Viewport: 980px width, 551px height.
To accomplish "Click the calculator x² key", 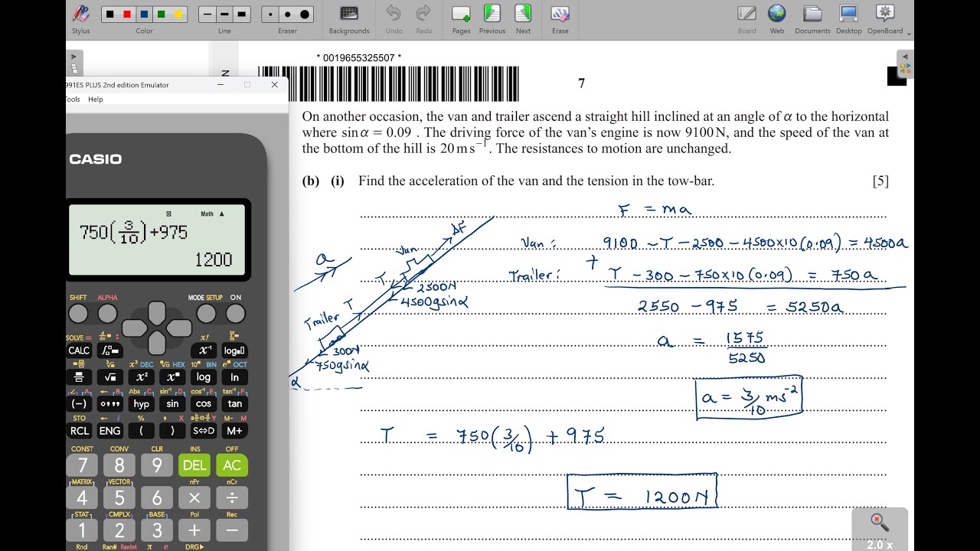I will tap(142, 377).
